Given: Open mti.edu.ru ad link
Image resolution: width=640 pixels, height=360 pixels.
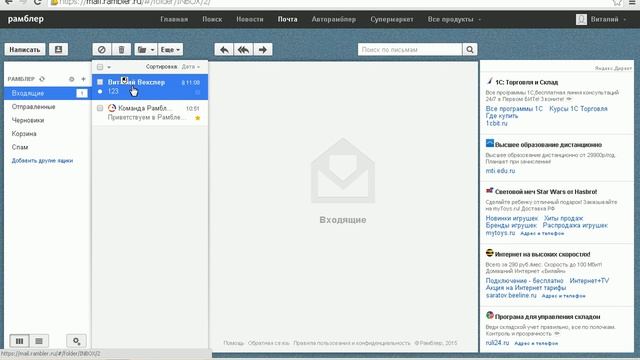Looking at the screenshot, I should [x=500, y=171].
